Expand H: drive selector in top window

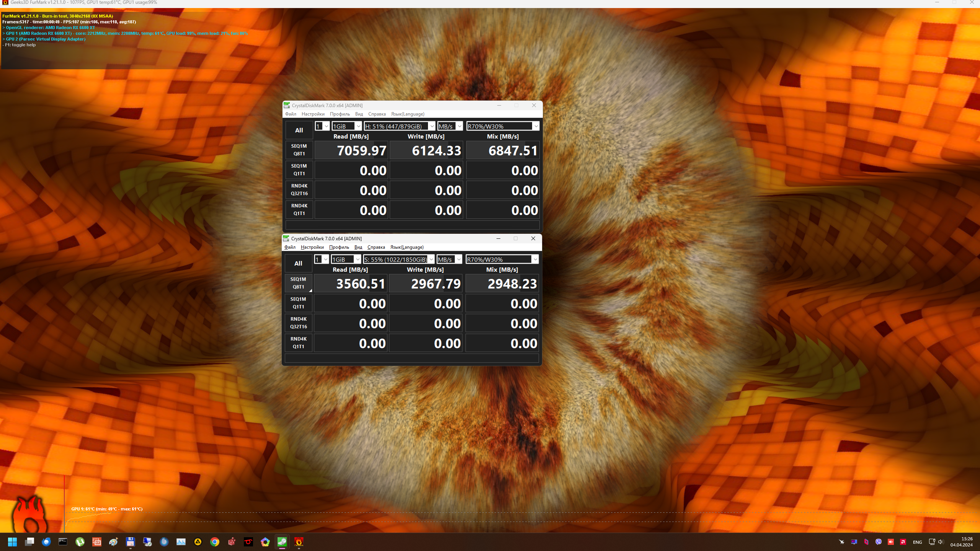click(432, 126)
